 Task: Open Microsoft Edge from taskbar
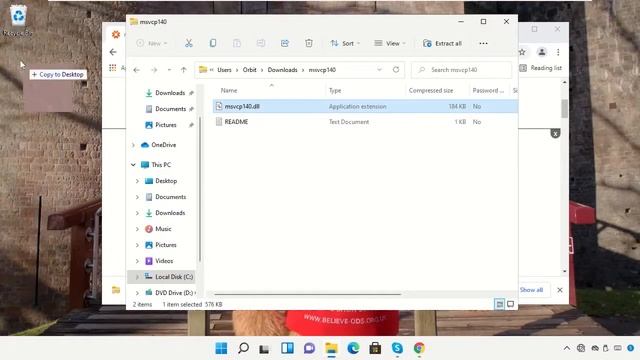353,348
